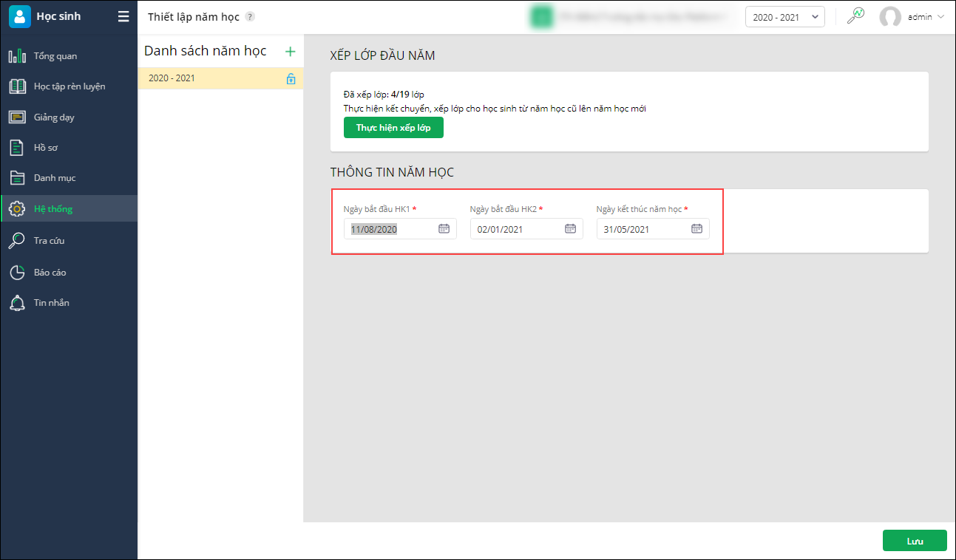
Task: Click the Danh mục folder icon
Action: [17, 178]
